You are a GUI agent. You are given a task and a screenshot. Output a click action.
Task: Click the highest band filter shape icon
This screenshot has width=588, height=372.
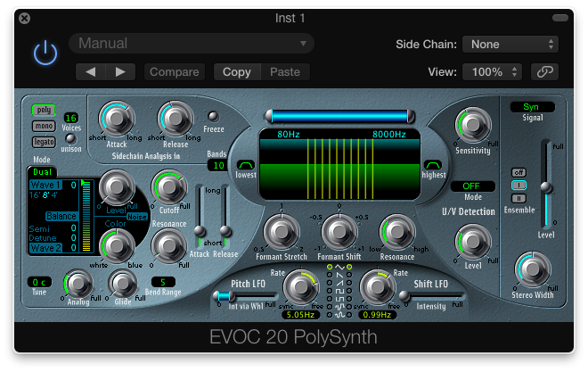pos(432,165)
